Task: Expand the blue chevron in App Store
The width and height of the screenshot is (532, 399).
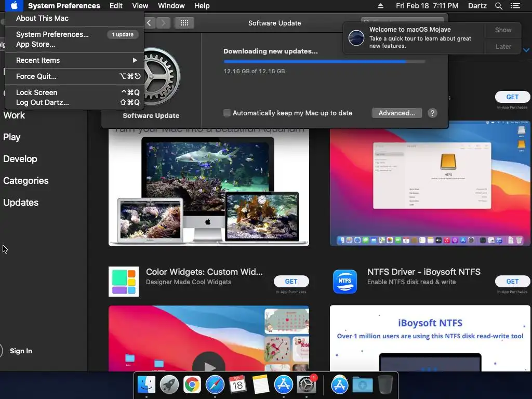Action: [526, 50]
